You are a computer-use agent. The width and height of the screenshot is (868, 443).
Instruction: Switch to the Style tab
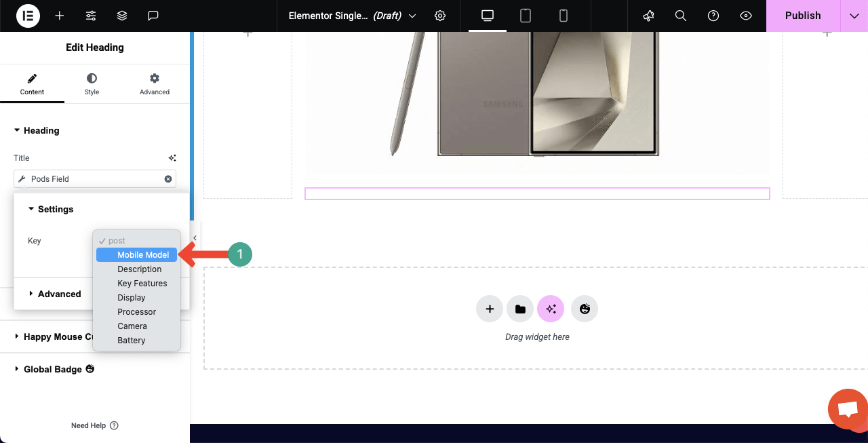click(92, 85)
